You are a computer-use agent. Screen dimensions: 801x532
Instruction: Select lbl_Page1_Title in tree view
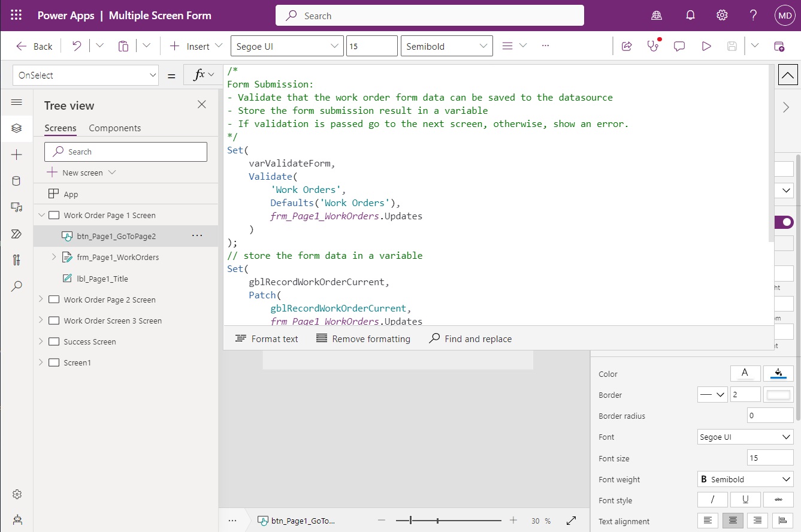pos(102,279)
